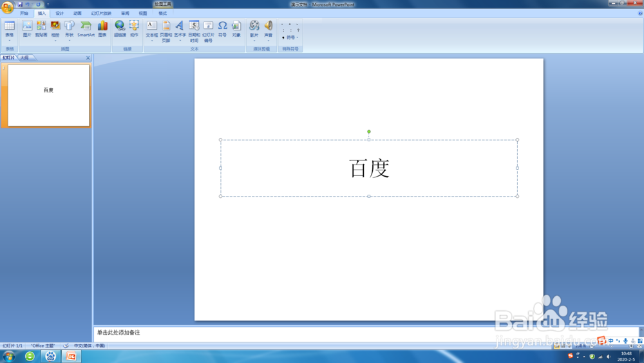This screenshot has height=363, width=644.
Task: Click the 动作 action icon
Action: [x=135, y=29]
